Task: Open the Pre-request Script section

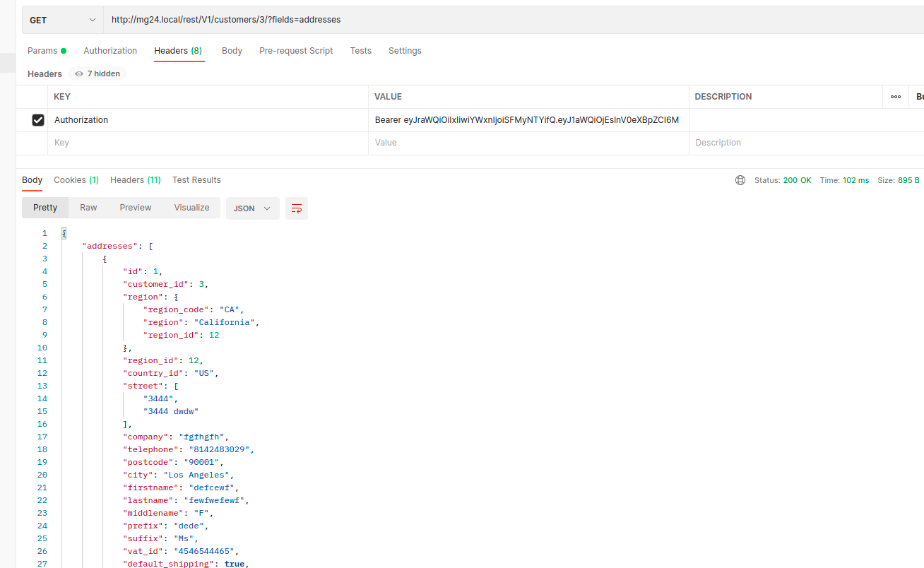Action: (x=296, y=50)
